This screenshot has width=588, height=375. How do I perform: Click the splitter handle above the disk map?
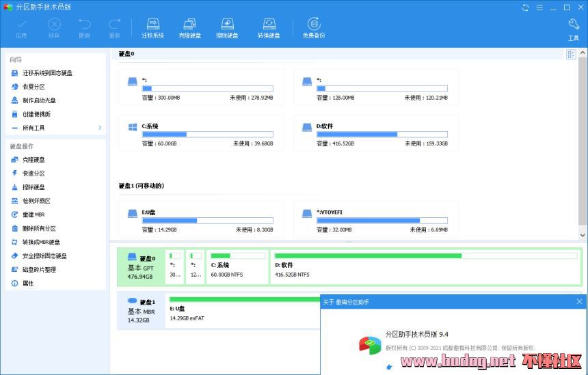click(348, 242)
